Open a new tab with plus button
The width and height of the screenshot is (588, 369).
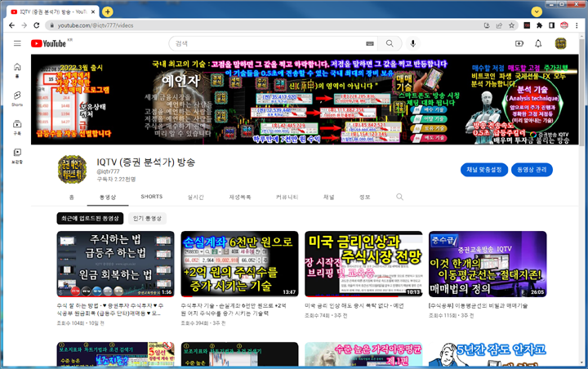point(108,12)
